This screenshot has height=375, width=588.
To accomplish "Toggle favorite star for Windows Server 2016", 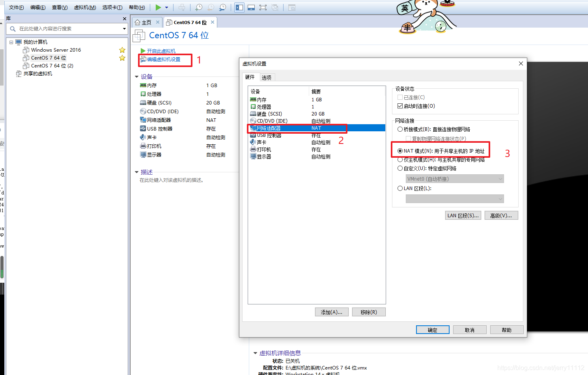I will (122, 50).
